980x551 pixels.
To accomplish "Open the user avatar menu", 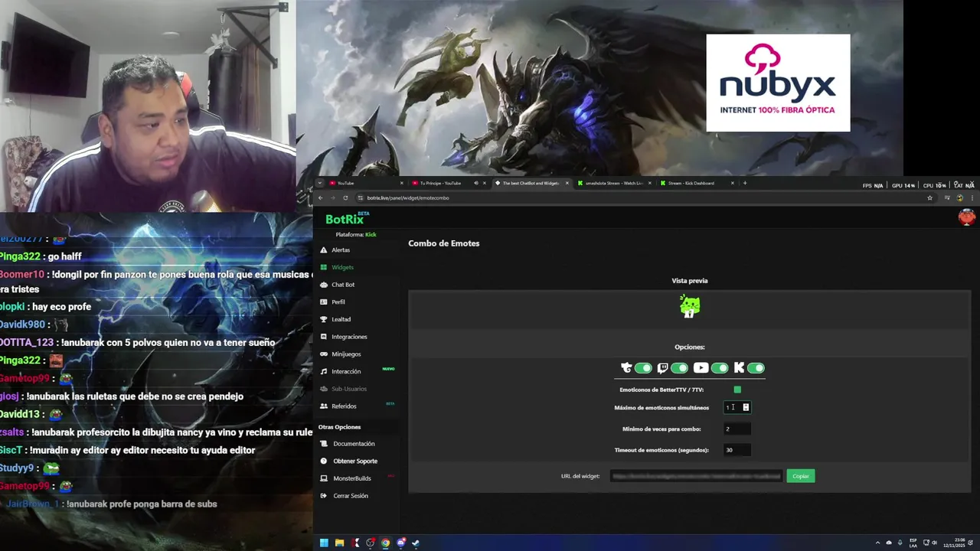I will [x=967, y=217].
